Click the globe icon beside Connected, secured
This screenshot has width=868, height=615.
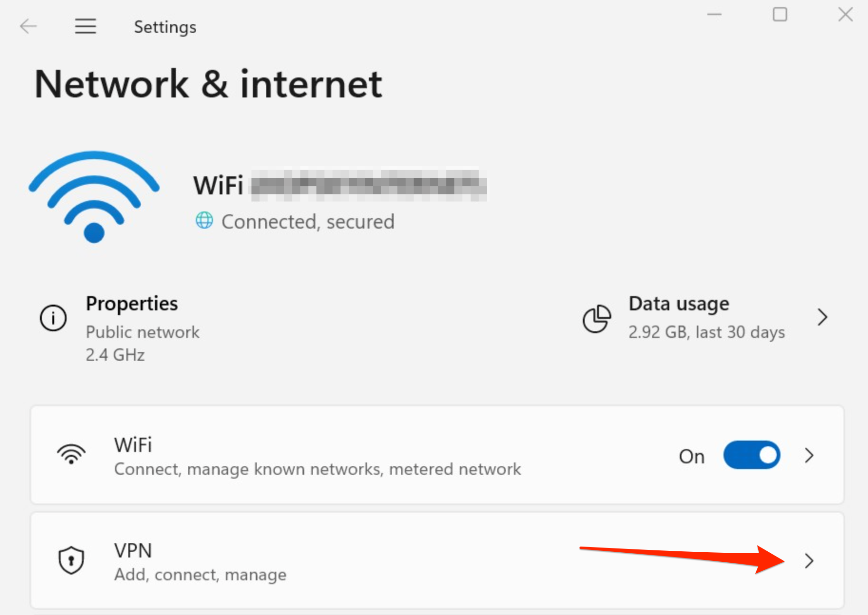(204, 221)
